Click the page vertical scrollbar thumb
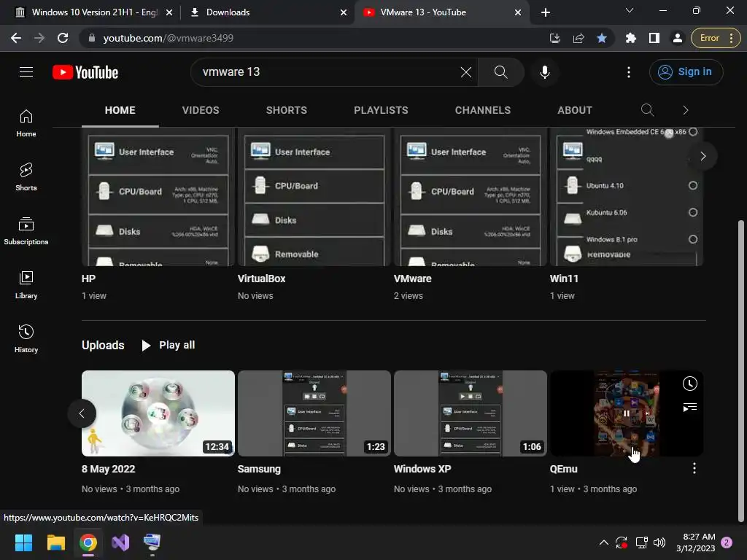This screenshot has width=747, height=560. tap(740, 371)
